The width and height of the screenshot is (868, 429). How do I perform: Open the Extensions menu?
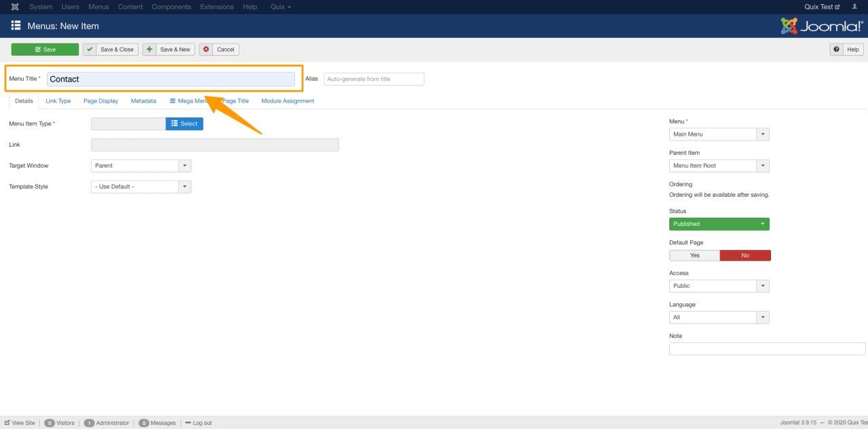(216, 7)
